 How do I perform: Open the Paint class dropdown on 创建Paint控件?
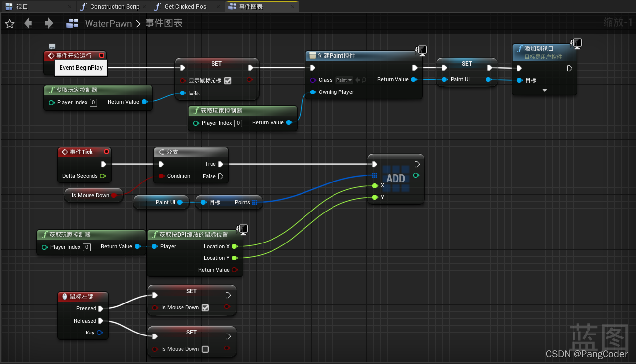[344, 80]
